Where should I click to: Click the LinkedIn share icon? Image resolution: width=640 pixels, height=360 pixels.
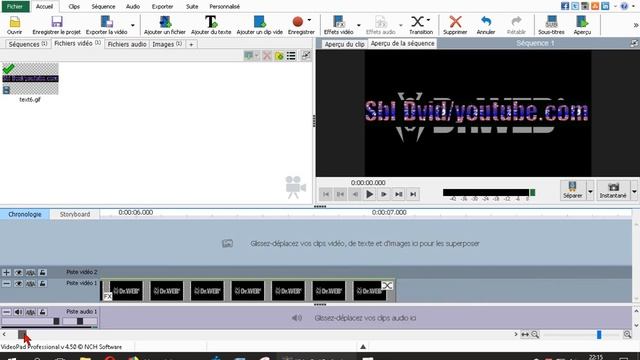pos(605,6)
